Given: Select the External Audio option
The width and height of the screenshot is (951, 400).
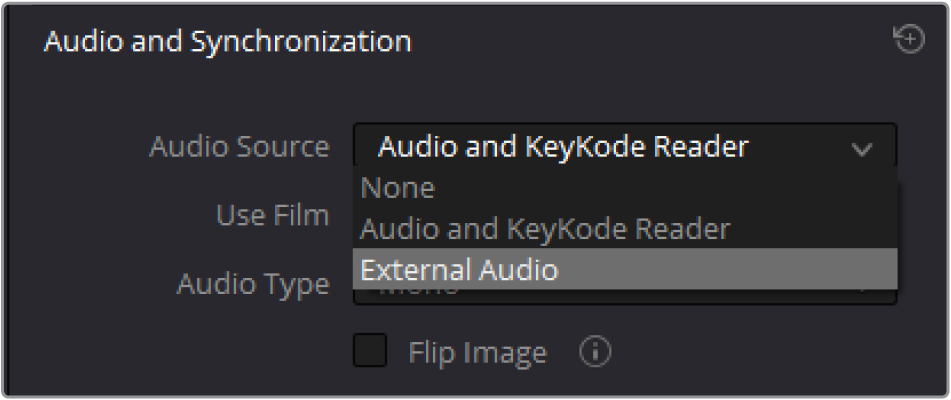Looking at the screenshot, I should click(x=625, y=269).
